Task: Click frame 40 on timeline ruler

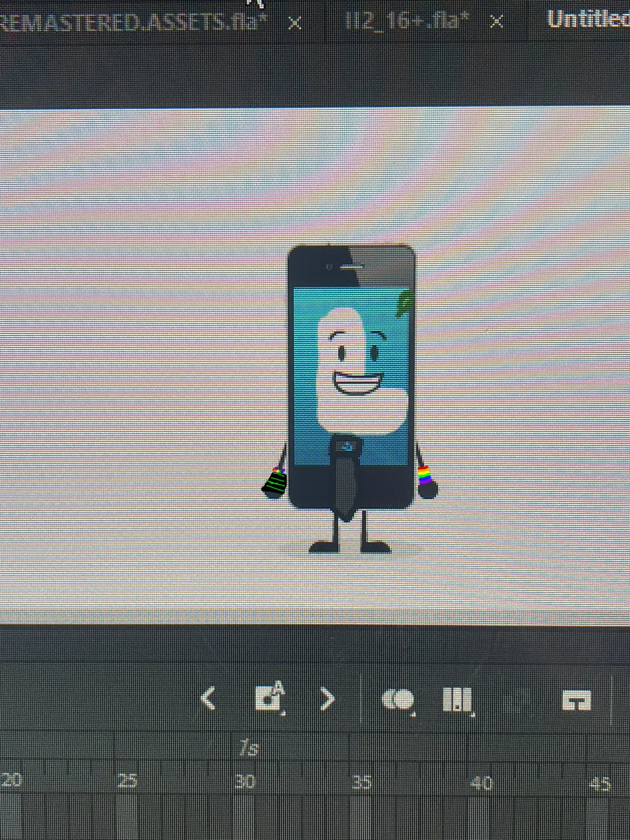Action: [x=483, y=783]
